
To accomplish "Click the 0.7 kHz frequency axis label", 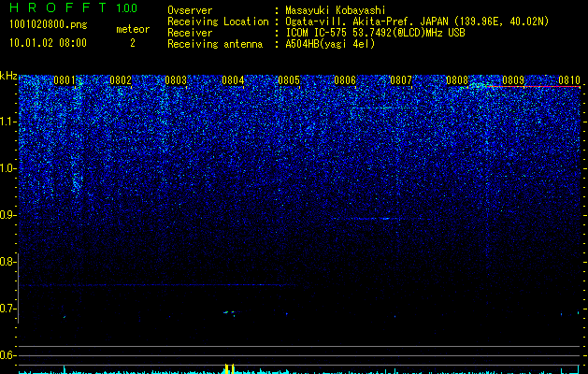I will pyautogui.click(x=7, y=309).
